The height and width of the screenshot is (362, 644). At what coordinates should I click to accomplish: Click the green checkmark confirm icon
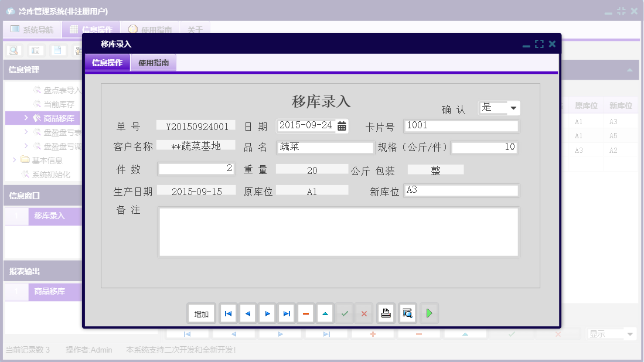tap(345, 313)
